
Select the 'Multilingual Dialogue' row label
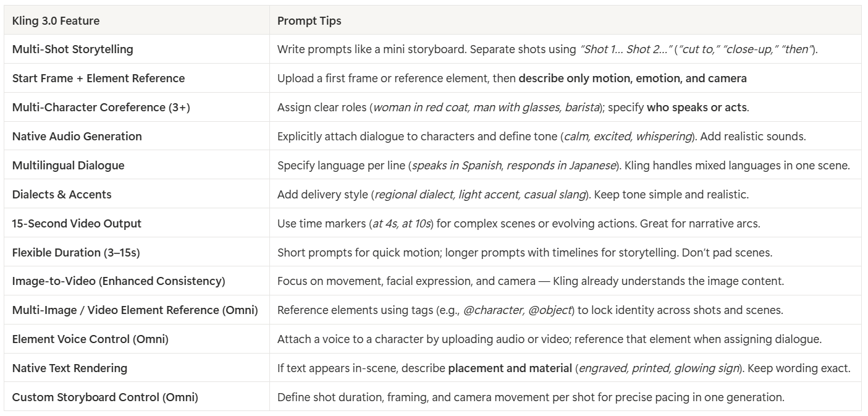pos(68,166)
